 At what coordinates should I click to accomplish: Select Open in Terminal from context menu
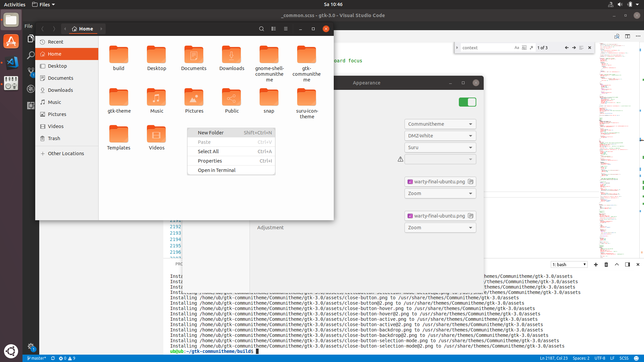(x=216, y=170)
